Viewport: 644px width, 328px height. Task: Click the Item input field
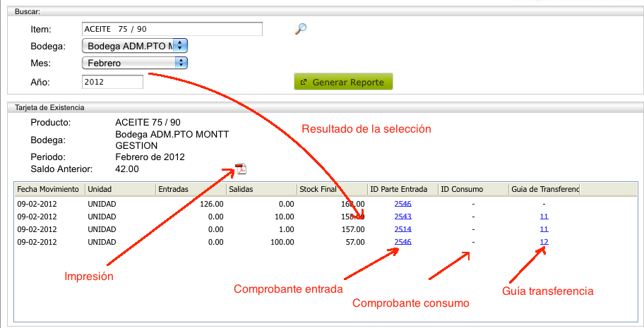[x=172, y=29]
